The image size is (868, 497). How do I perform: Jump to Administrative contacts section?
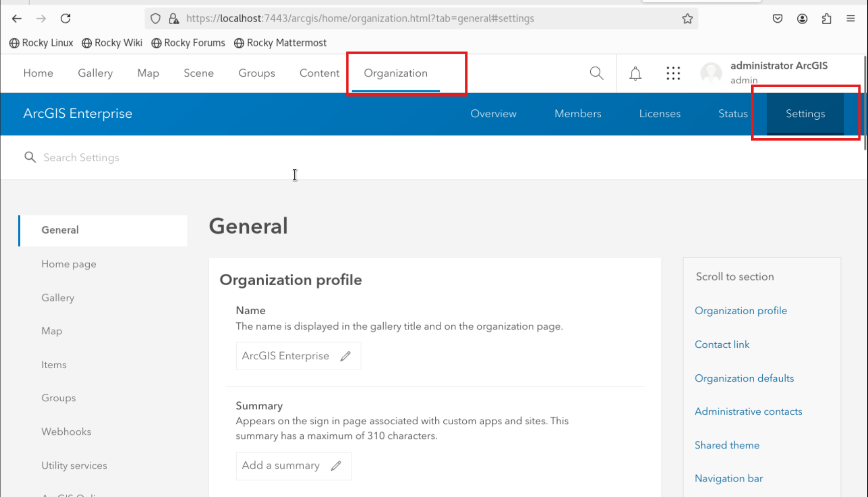click(748, 412)
